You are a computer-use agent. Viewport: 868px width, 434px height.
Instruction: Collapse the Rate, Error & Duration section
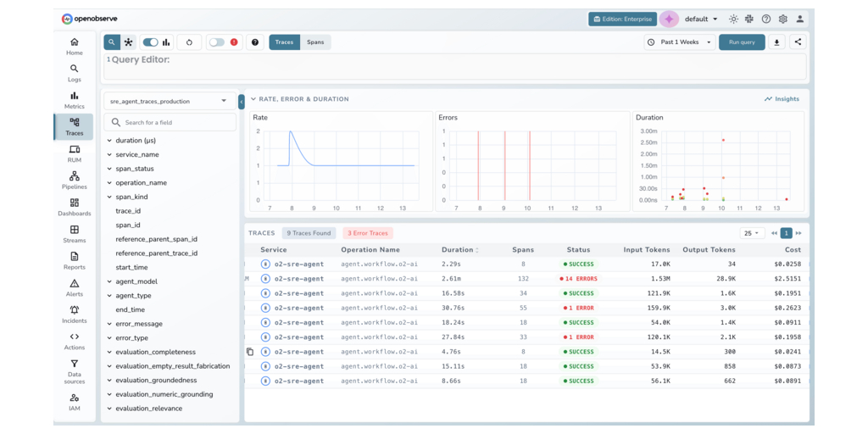pos(253,99)
